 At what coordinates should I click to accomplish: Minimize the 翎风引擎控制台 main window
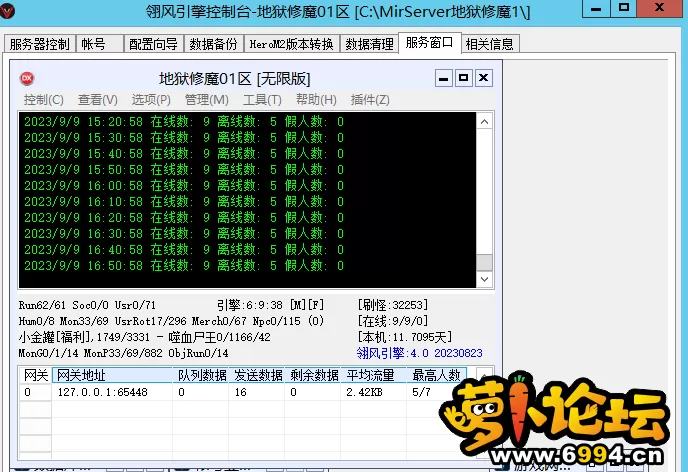(596, 8)
